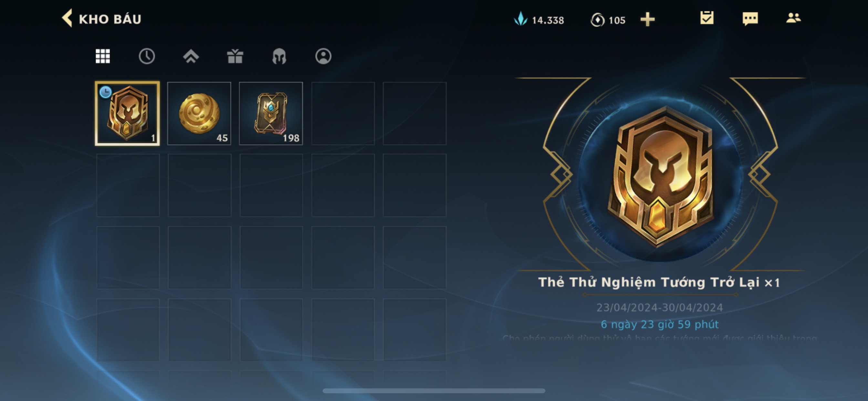Select the all-items grid filter tab
868x401 pixels.
[x=103, y=56]
